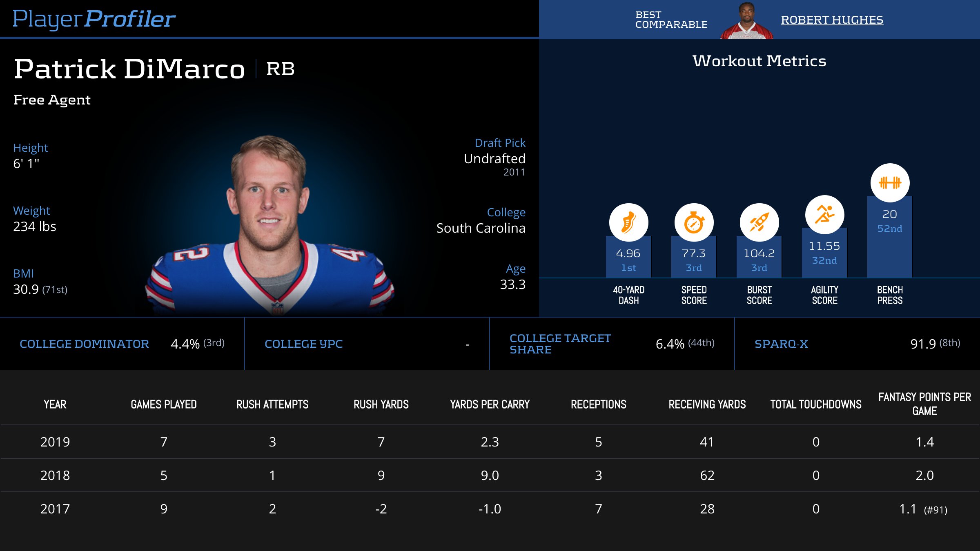Open the Robert Hughes comparable player link
The image size is (980, 551).
pos(832,20)
